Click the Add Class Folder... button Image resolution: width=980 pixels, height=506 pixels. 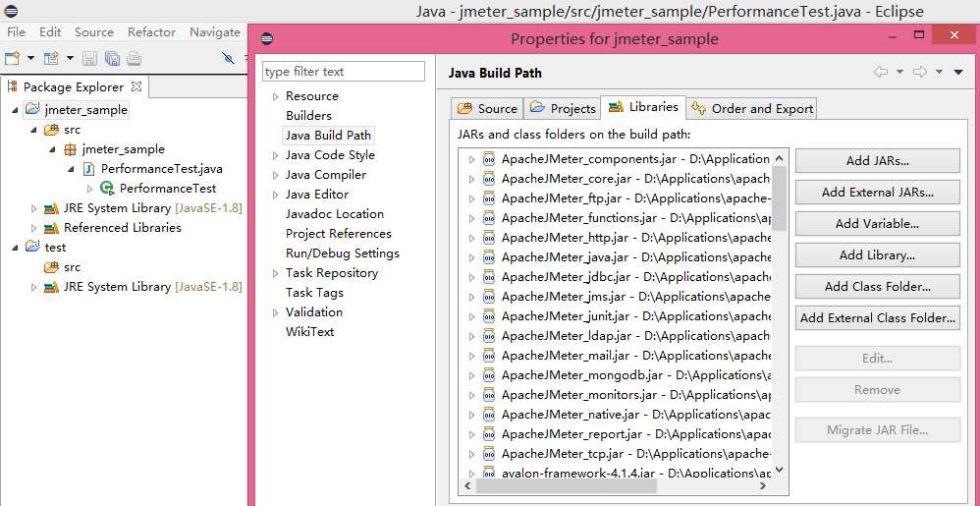tap(878, 287)
